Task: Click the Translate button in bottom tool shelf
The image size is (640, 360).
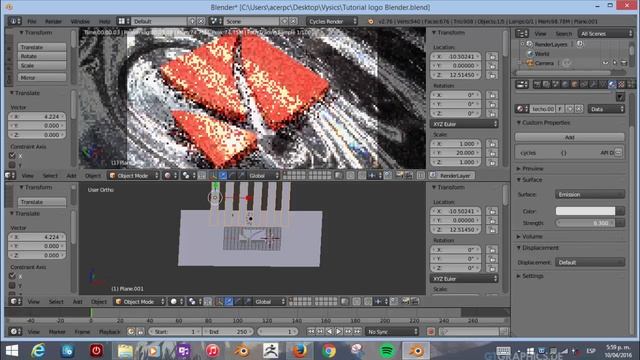Action: click(x=42, y=202)
